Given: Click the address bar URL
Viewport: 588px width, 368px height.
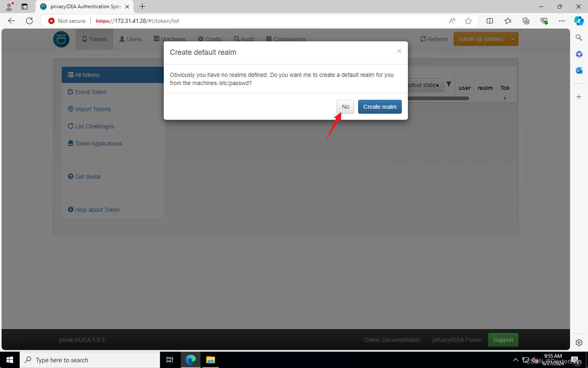Looking at the screenshot, I should click(x=138, y=21).
